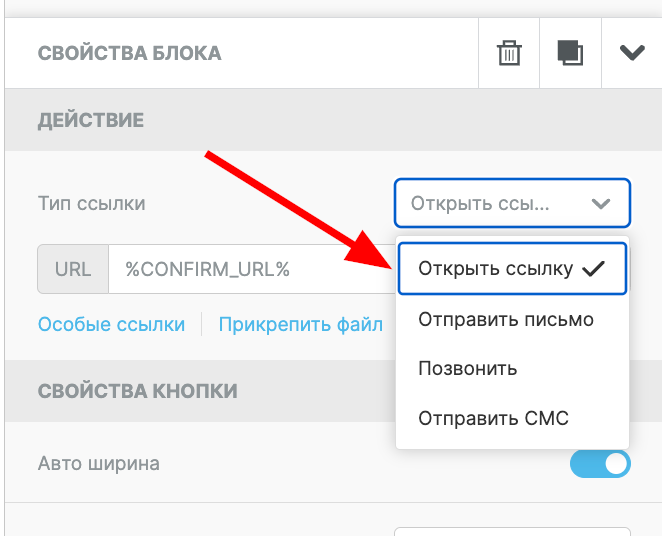Click the trash icon to delete block
This screenshot has width=662, height=536.
pyautogui.click(x=510, y=53)
